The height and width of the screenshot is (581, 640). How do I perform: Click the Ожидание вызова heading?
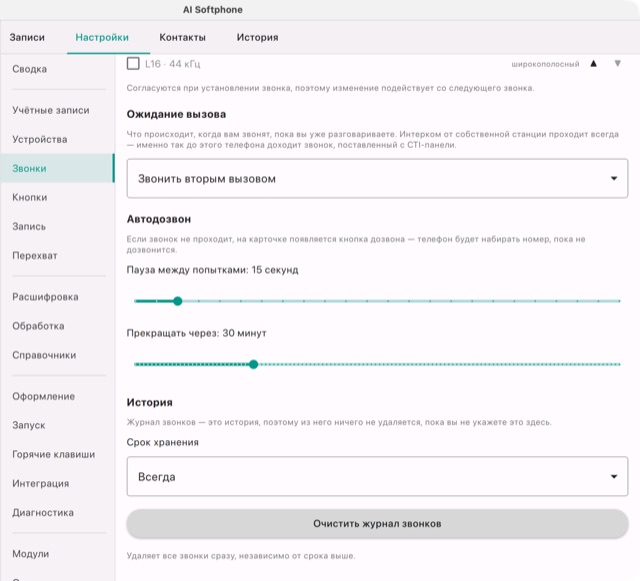176,114
